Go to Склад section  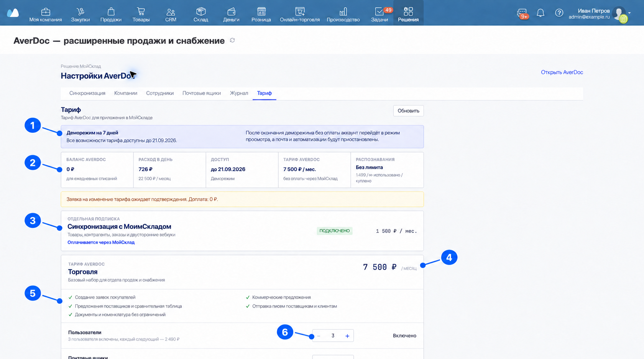(201, 15)
